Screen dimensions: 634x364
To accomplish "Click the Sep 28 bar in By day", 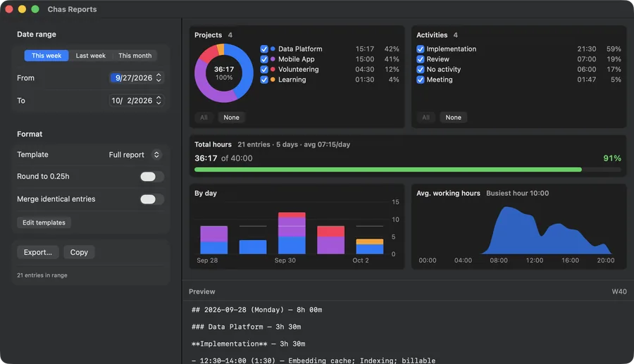I will coord(214,240).
